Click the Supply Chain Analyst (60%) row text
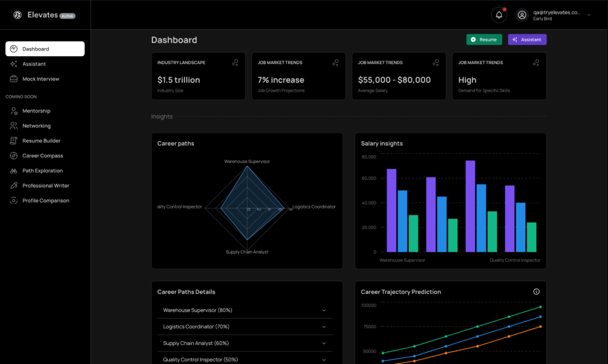Screen dimensions: 608x364 [x=196, y=344]
